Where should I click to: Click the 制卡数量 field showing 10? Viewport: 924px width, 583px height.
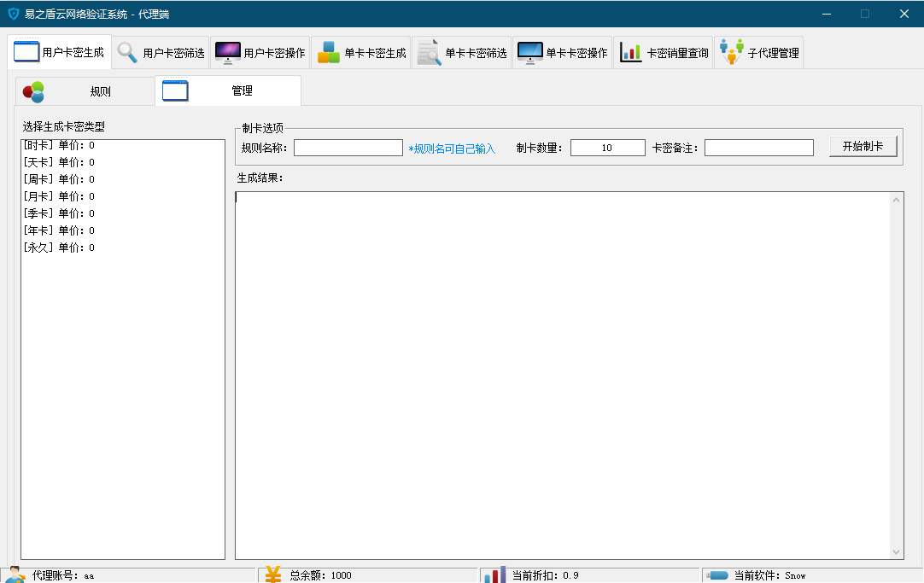607,148
